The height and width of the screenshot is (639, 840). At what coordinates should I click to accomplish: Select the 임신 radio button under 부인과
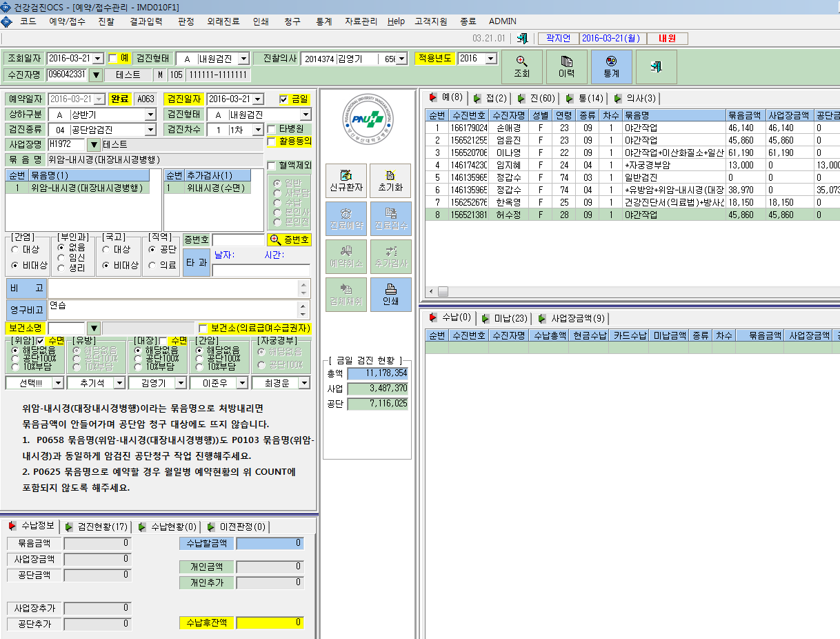pyautogui.click(x=63, y=257)
